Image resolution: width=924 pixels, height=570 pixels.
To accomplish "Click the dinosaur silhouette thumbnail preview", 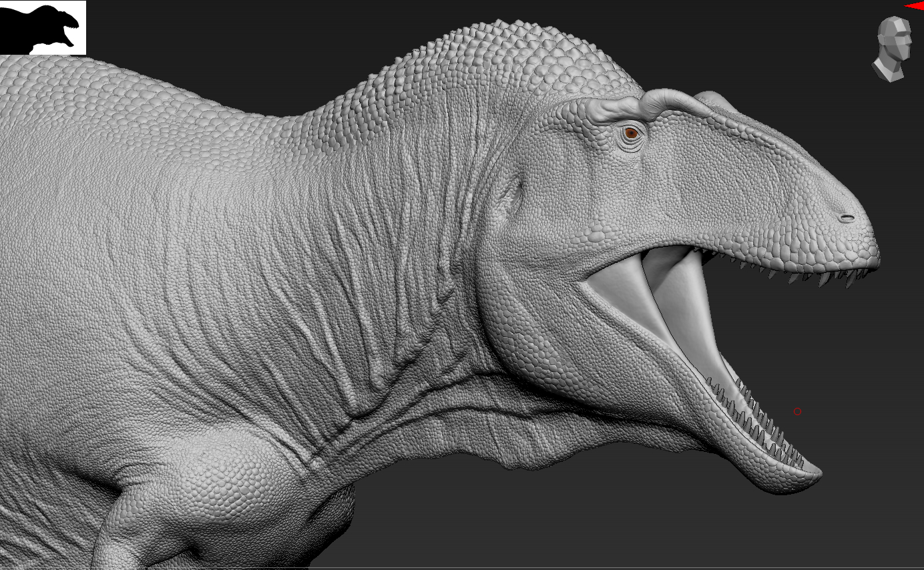I will (x=43, y=27).
